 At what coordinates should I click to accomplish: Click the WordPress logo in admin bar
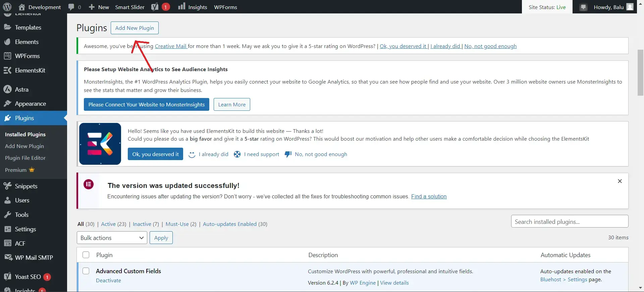click(x=7, y=7)
